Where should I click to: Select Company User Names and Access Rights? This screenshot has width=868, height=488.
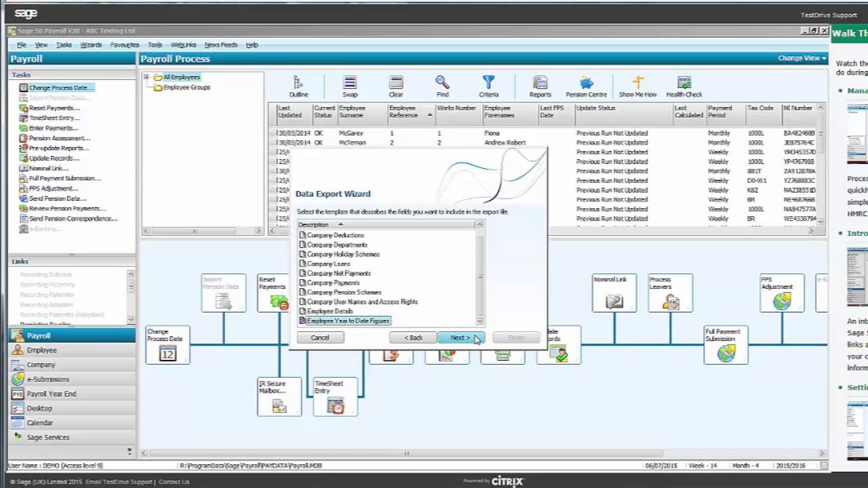(362, 302)
